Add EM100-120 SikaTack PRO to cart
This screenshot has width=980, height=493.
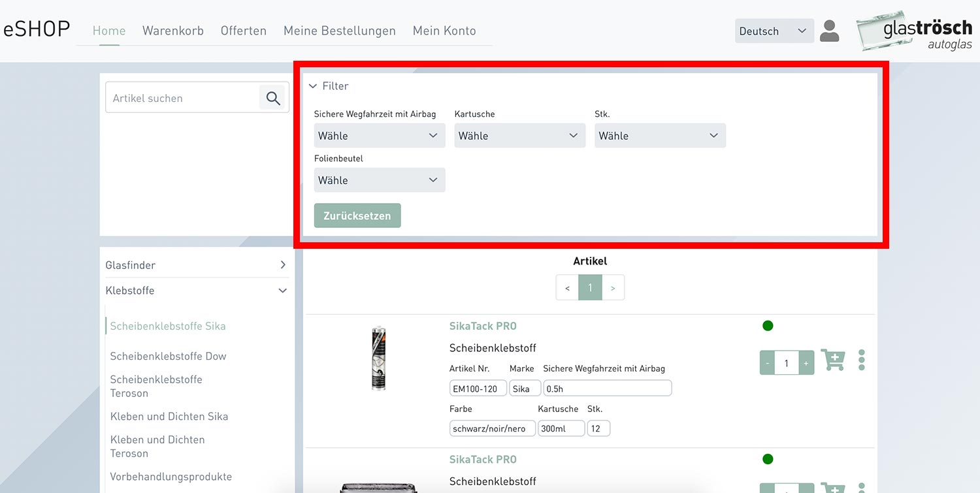coord(833,360)
